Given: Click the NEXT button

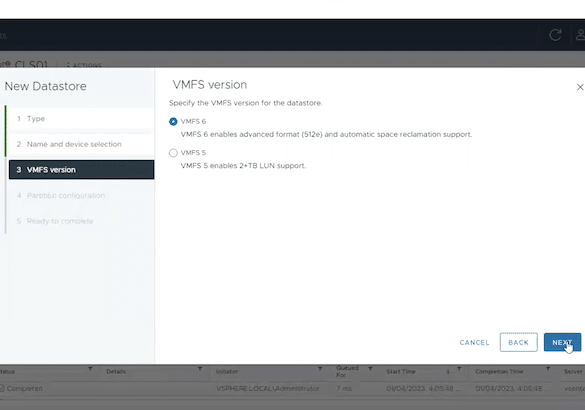Looking at the screenshot, I should (562, 342).
